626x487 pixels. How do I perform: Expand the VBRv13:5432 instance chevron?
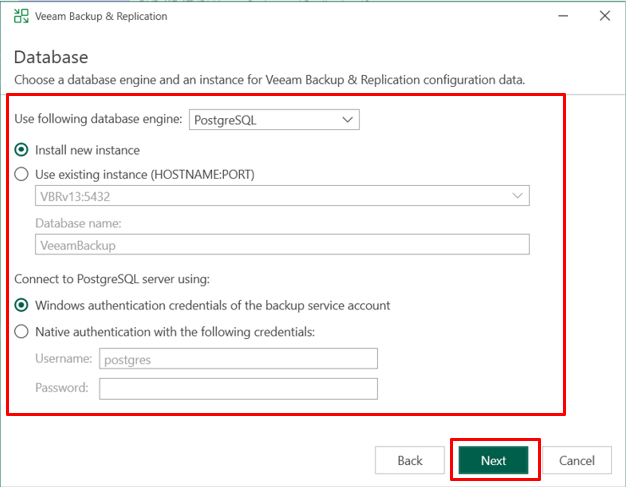[517, 196]
